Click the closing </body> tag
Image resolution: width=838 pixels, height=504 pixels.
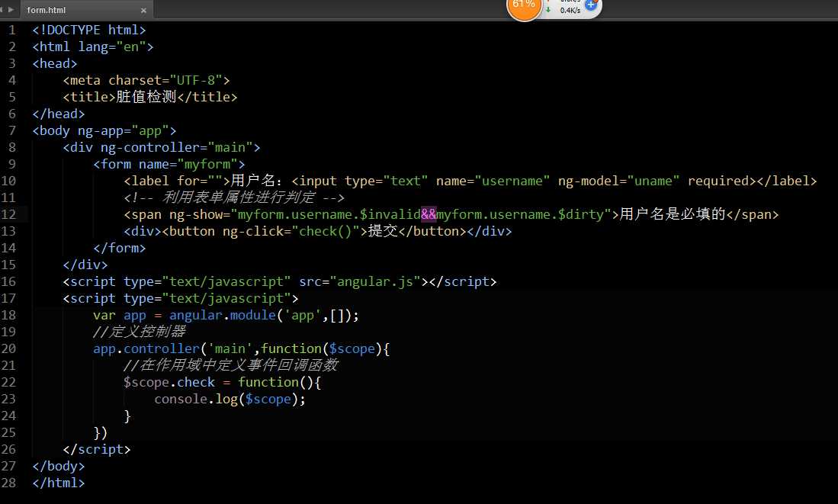[58, 466]
